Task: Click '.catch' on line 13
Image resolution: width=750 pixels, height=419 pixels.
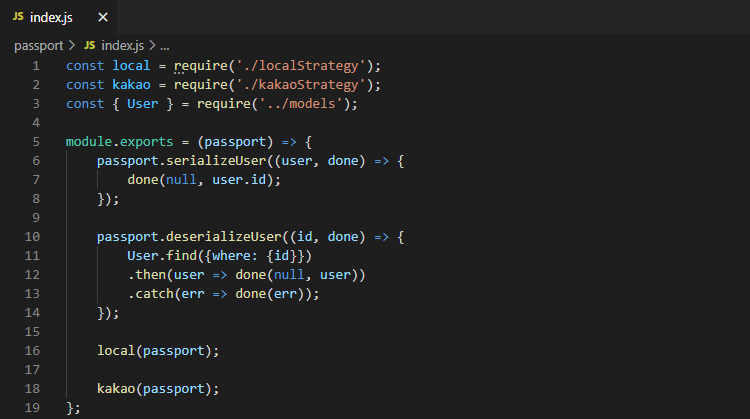Action: [150, 294]
